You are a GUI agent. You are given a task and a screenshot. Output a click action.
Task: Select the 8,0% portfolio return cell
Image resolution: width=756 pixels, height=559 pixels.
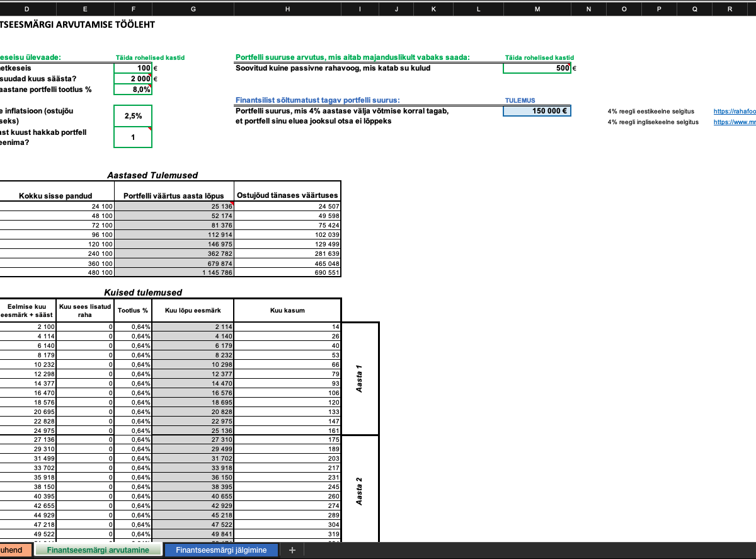(133, 89)
